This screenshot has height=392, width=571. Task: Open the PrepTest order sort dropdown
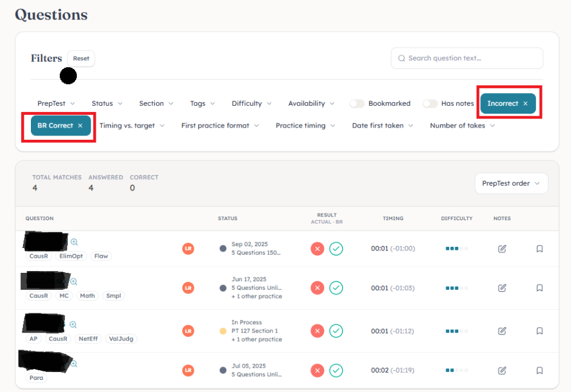pos(511,183)
